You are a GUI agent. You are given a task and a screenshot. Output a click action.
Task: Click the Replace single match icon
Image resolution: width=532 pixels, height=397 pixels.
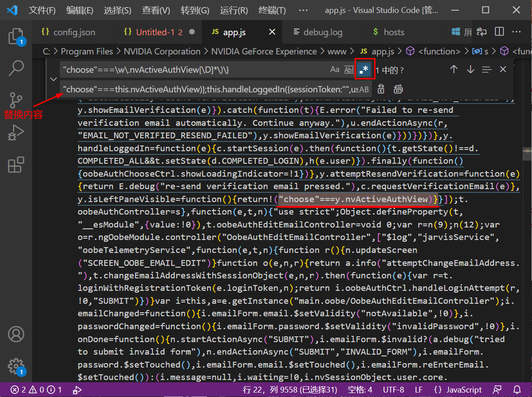click(x=381, y=89)
